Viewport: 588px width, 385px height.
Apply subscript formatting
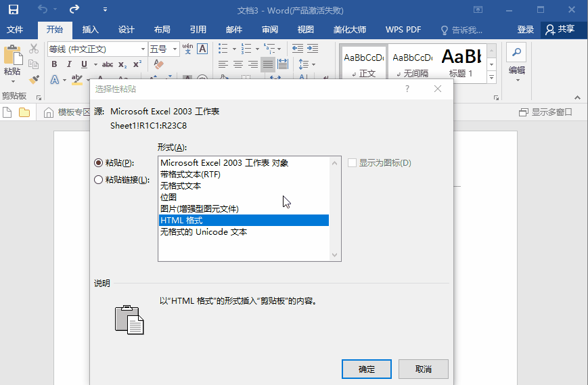[122, 64]
